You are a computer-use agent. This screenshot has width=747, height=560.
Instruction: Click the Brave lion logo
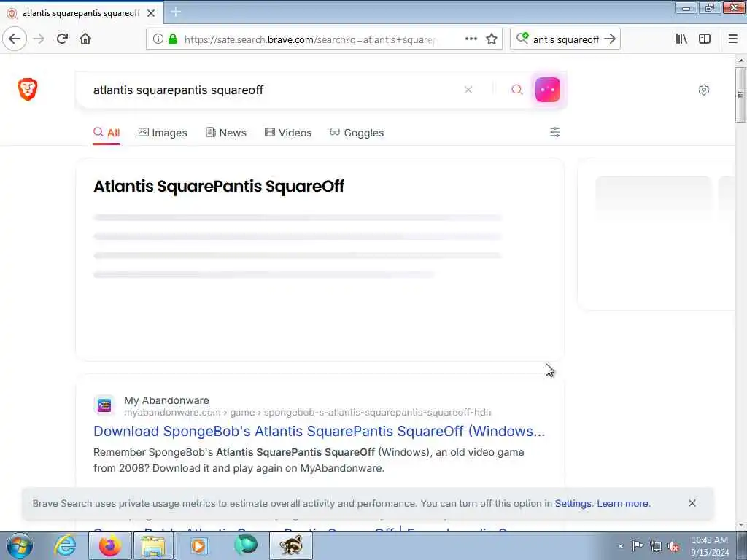point(28,89)
